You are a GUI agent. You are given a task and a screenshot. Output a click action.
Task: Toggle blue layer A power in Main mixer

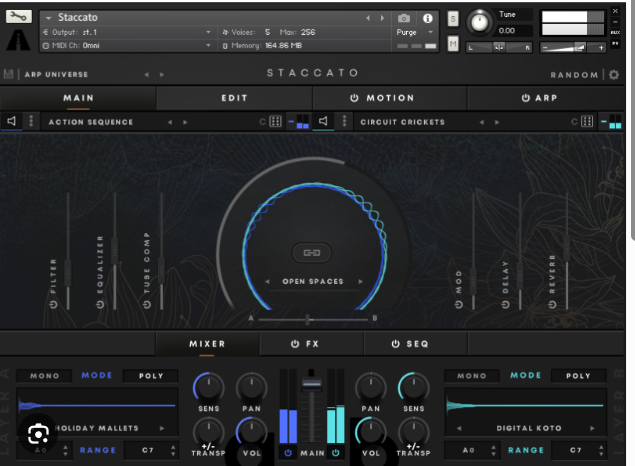(x=288, y=453)
